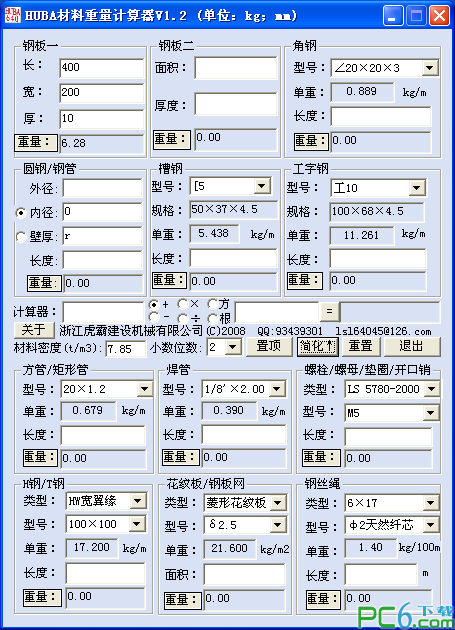Click the HUBA app icon in title bar
This screenshot has width=455, height=630.
[x=12, y=15]
